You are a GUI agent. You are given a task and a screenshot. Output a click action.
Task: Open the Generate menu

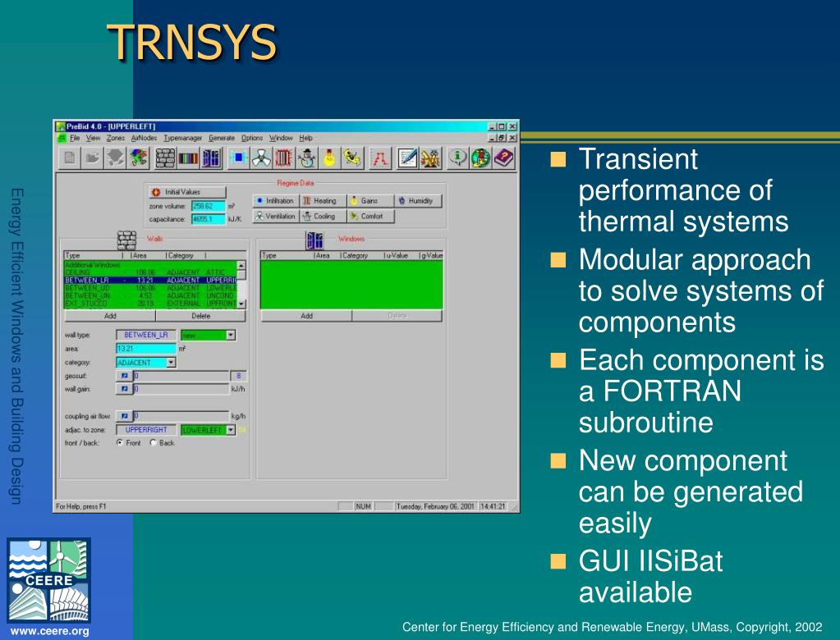pos(221,138)
